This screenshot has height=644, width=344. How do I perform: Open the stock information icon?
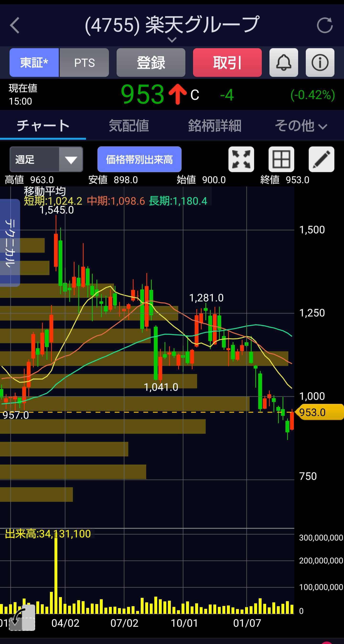tap(320, 63)
